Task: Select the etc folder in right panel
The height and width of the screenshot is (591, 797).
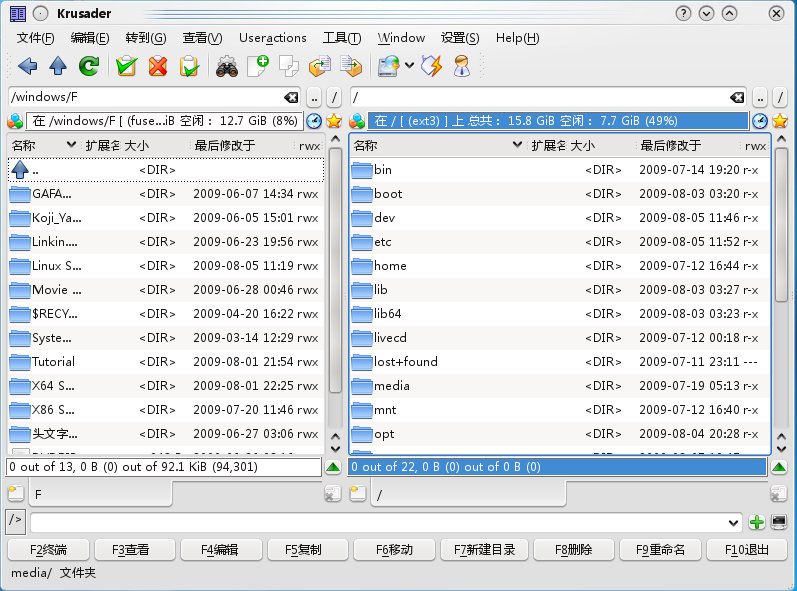Action: (560, 242)
